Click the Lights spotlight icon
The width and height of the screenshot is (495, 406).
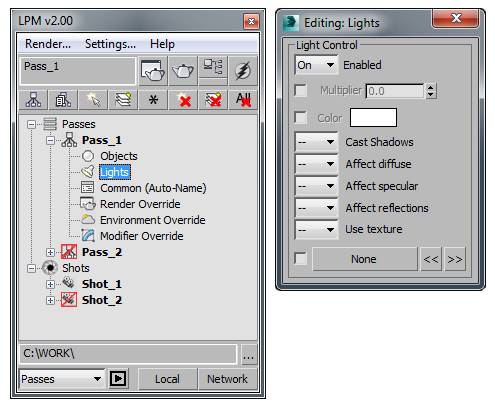coord(88,172)
